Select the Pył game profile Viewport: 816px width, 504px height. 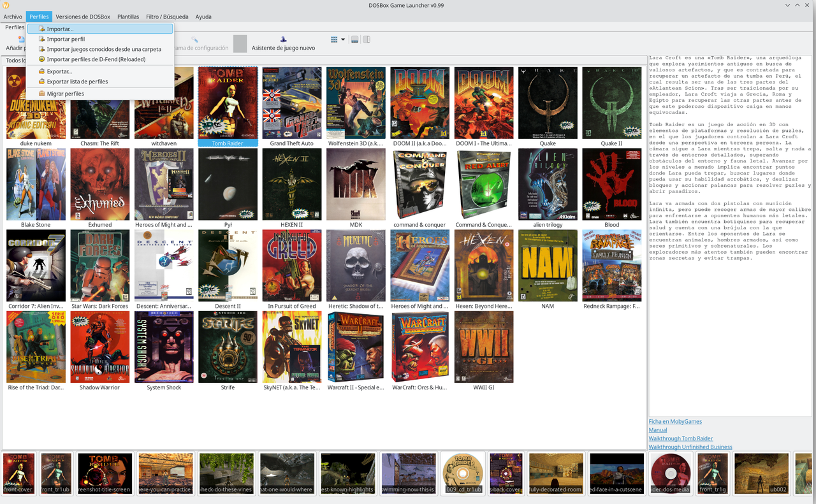(x=228, y=189)
